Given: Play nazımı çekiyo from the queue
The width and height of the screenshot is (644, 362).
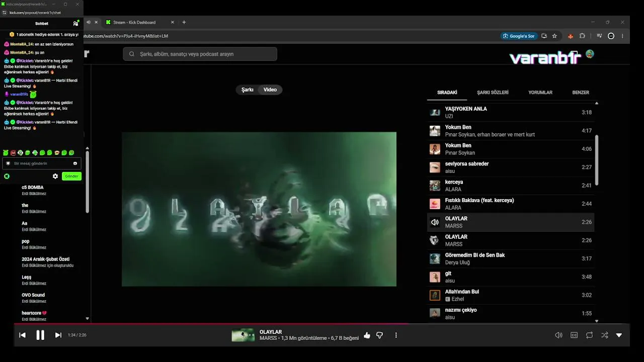Looking at the screenshot, I should point(511,314).
